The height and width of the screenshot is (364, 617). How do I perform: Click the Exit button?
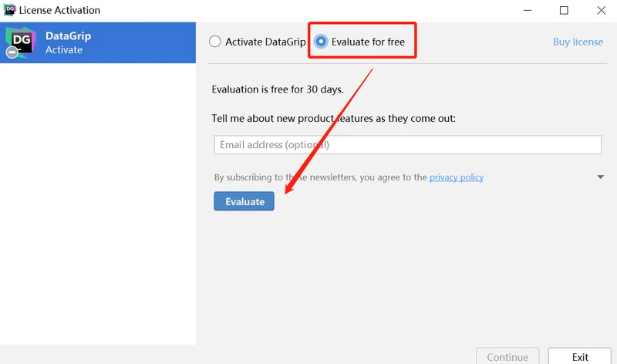pos(580,356)
